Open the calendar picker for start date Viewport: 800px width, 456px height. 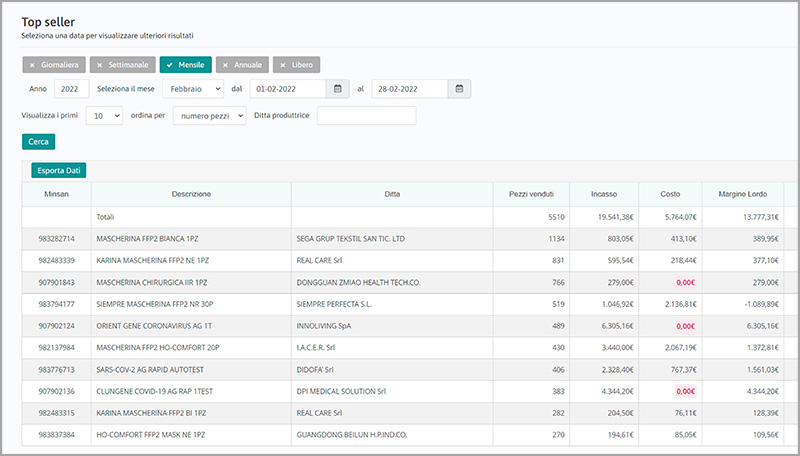point(339,89)
